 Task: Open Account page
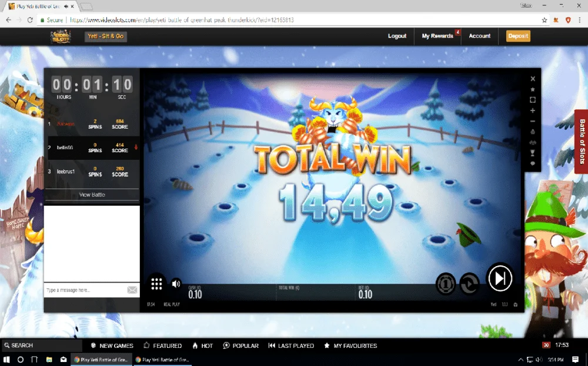click(480, 36)
